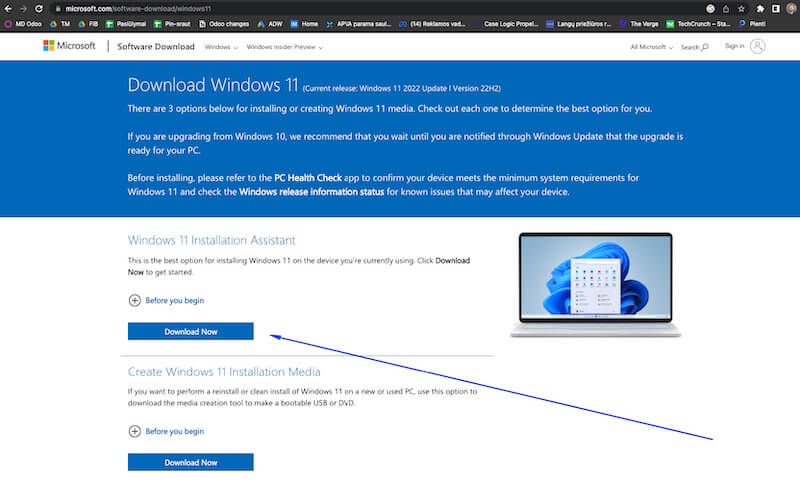Open the Software Download home link
Image resolution: width=800 pixels, height=483 pixels.
[x=156, y=46]
